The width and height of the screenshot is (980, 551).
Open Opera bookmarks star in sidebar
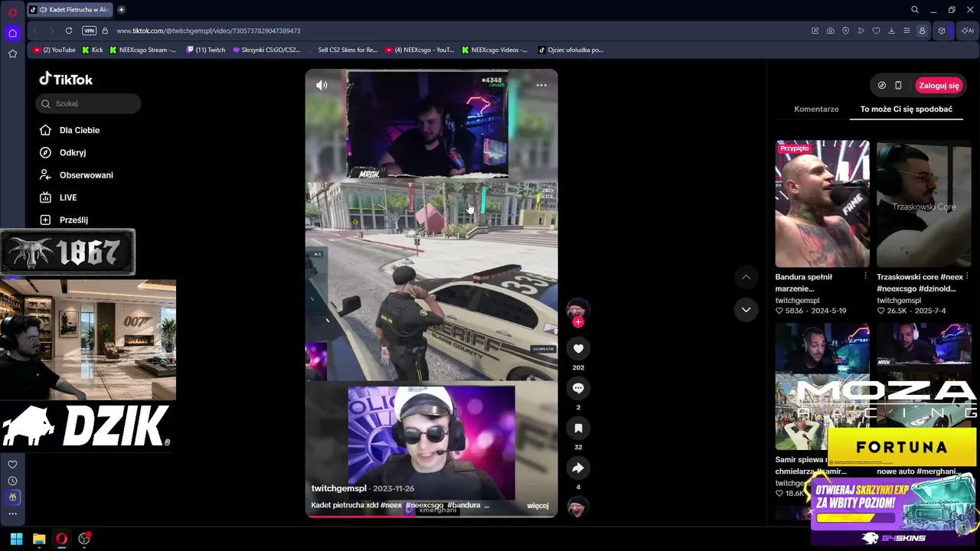tap(12, 54)
